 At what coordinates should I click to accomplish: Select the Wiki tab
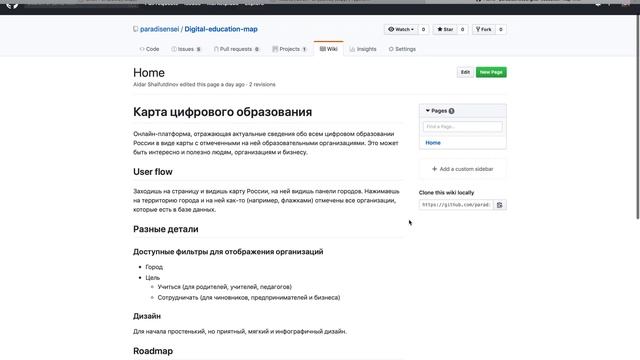coord(329,49)
